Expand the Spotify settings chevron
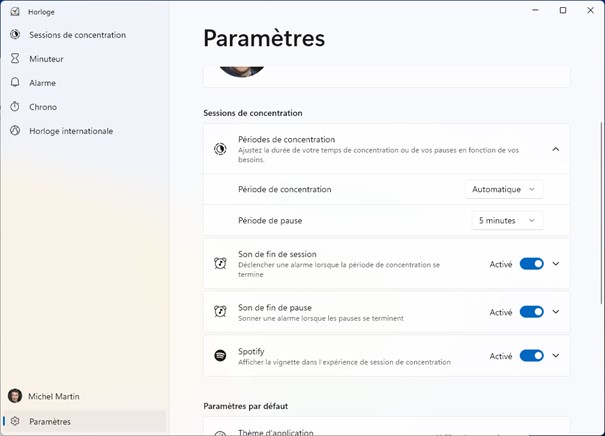This screenshot has width=605, height=436. click(556, 356)
